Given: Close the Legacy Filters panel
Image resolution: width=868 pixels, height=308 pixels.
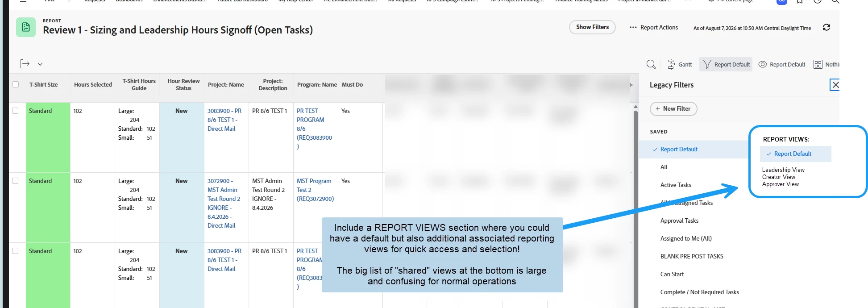Looking at the screenshot, I should point(835,85).
